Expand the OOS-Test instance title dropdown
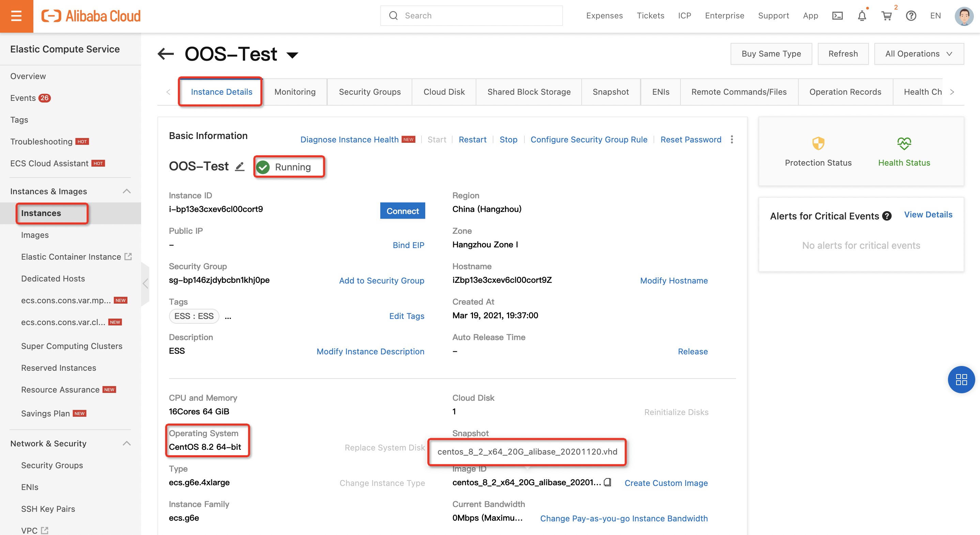 pos(292,55)
